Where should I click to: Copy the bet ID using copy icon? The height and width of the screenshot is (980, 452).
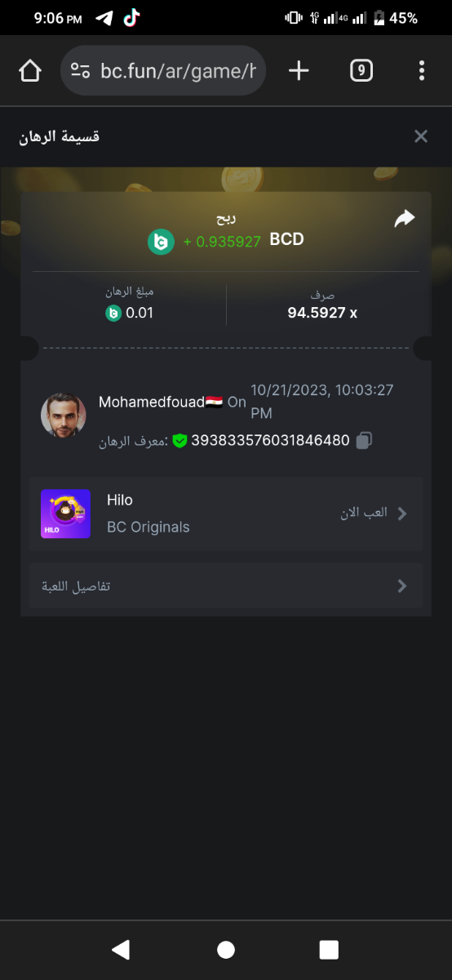click(x=365, y=440)
